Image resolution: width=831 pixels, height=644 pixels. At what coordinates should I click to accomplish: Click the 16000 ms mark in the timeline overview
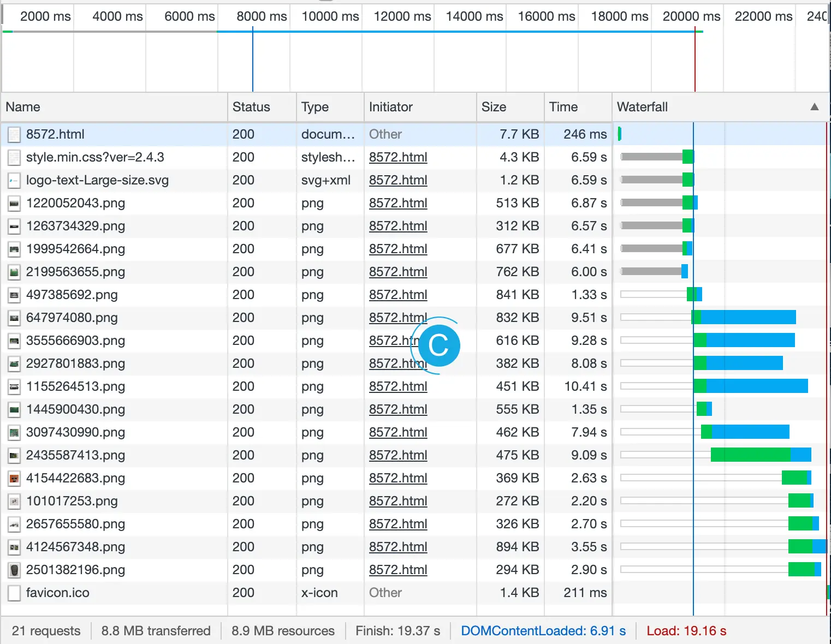pos(547,16)
